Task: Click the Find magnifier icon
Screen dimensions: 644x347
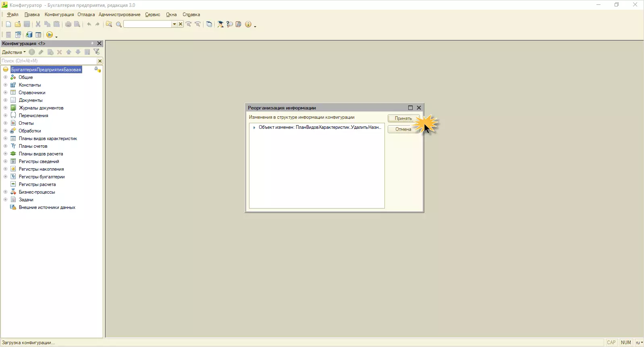Action: tap(118, 24)
